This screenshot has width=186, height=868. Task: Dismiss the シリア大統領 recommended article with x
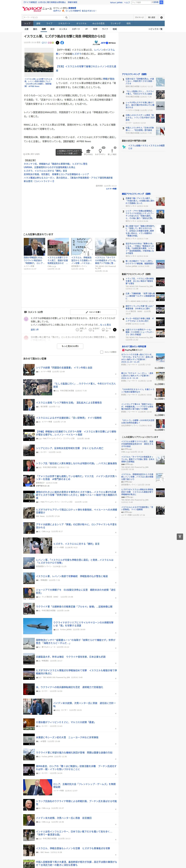(116, 374)
